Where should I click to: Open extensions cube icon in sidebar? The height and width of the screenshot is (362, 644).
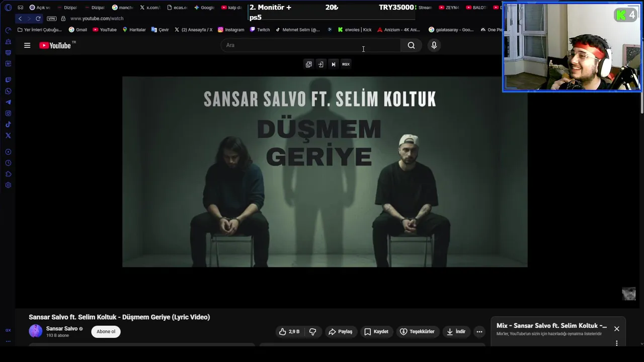coord(8,174)
